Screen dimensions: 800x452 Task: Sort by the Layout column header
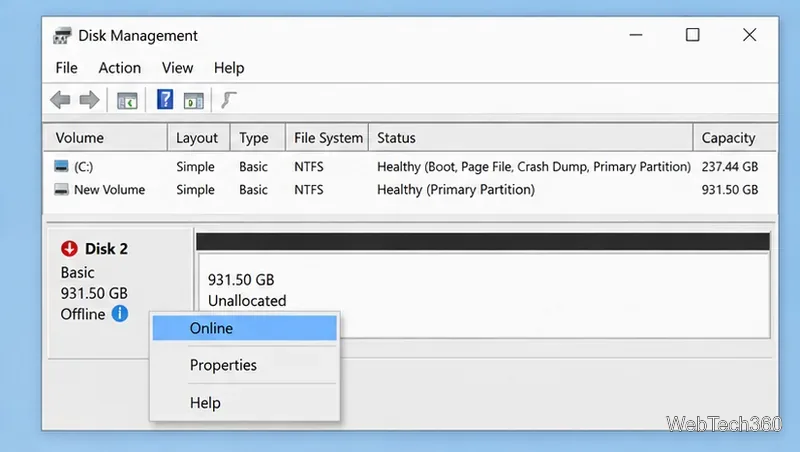pyautogui.click(x=198, y=138)
